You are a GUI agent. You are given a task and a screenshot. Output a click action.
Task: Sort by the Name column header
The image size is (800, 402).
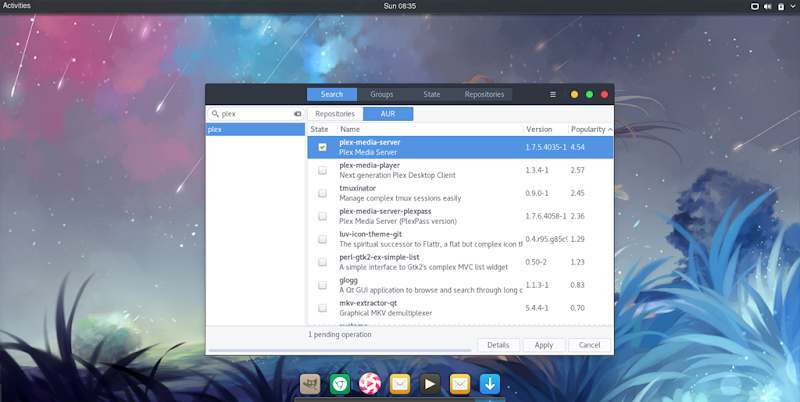pos(430,129)
